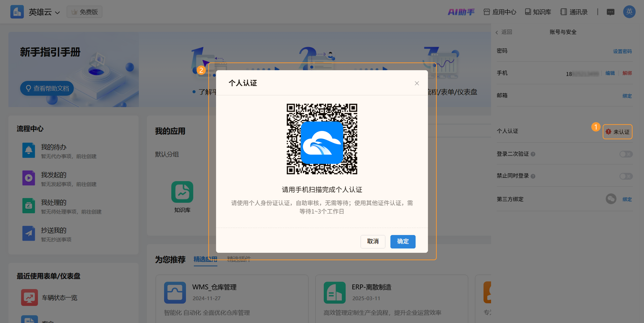Click the QR code image

click(x=322, y=139)
